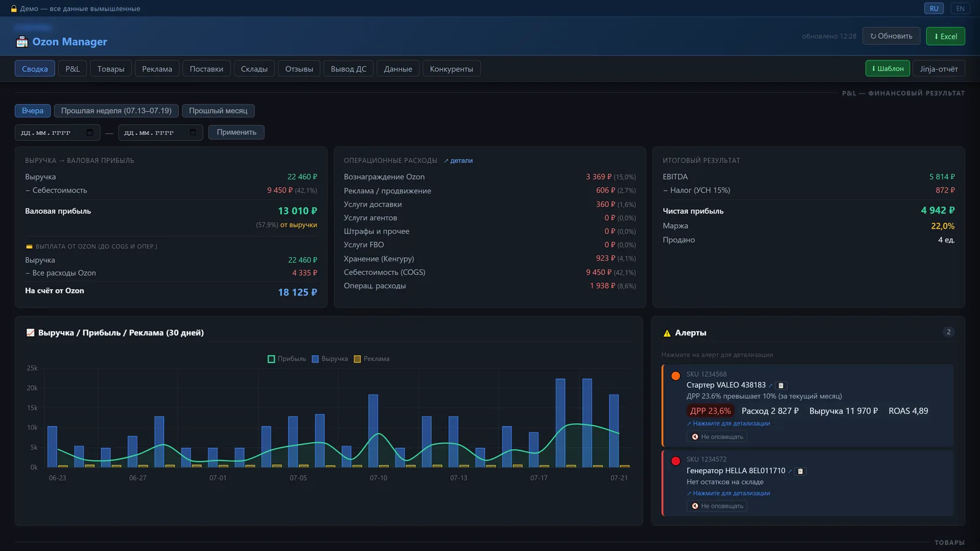Click the external link arrow after Генератор HELLA 8EL011710
The width and height of the screenshot is (980, 551).
coord(790,471)
